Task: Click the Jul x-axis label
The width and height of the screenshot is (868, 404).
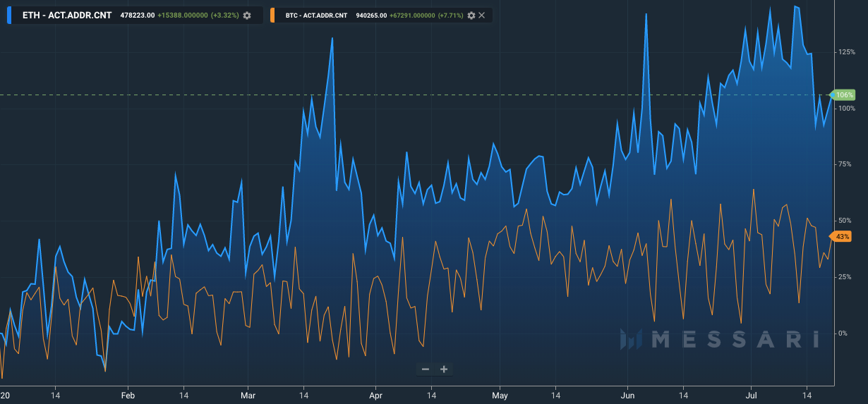Action: [750, 396]
